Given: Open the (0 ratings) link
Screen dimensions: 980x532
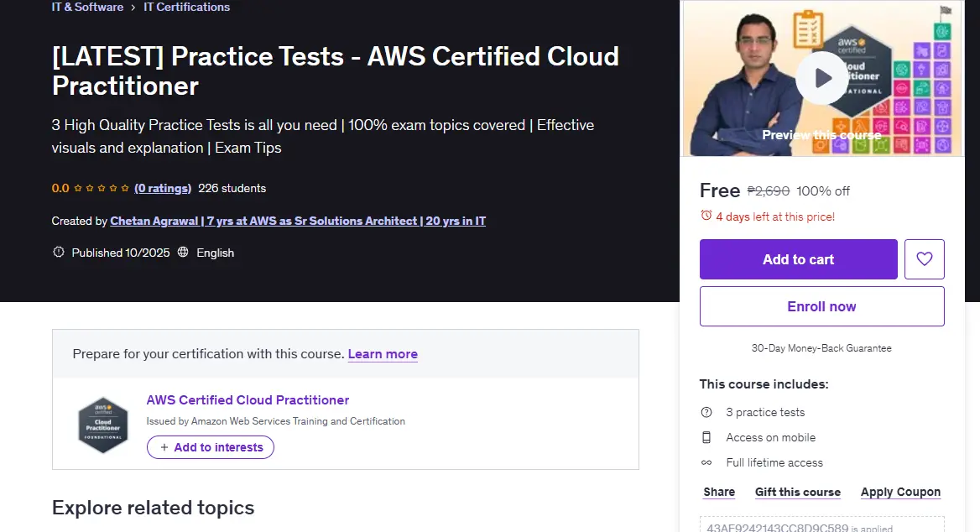Looking at the screenshot, I should 163,188.
